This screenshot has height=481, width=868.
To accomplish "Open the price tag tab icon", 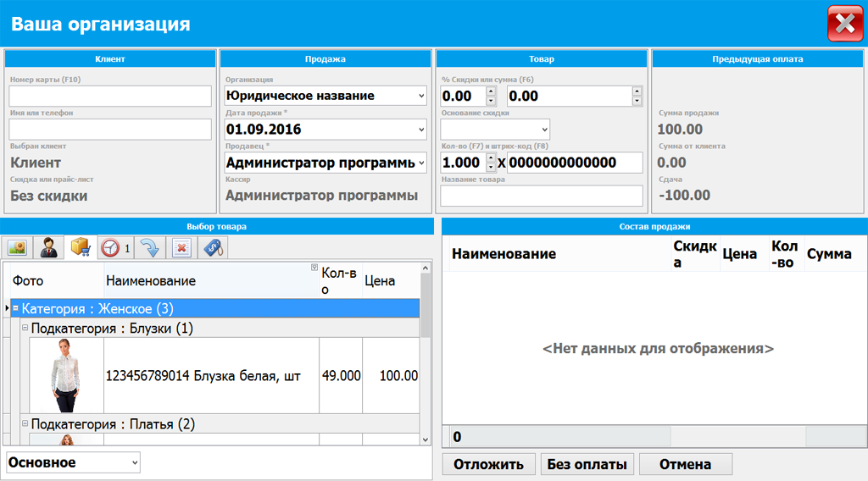I will point(213,247).
